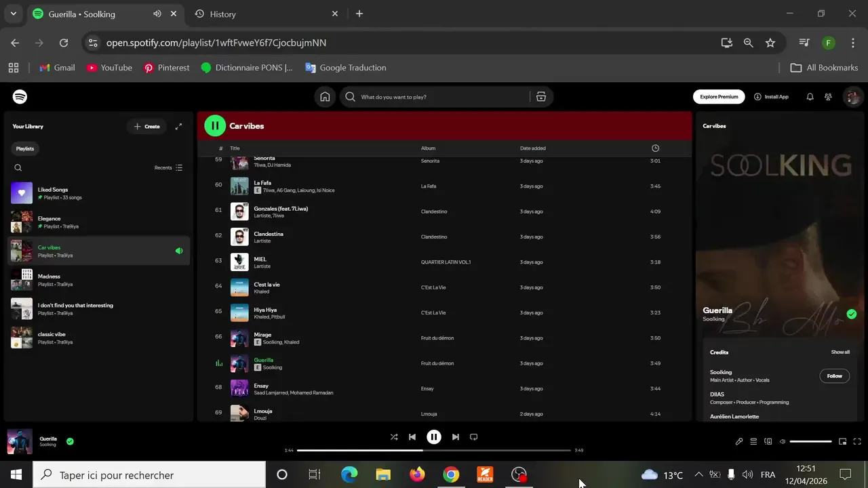Open the Madness playlist
Screen dimensions: 868x488
(x=98, y=280)
